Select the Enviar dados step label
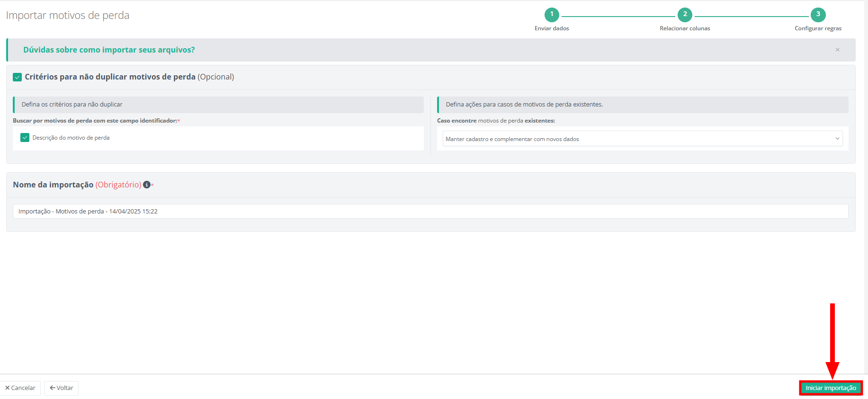The height and width of the screenshot is (399, 868). tap(552, 28)
